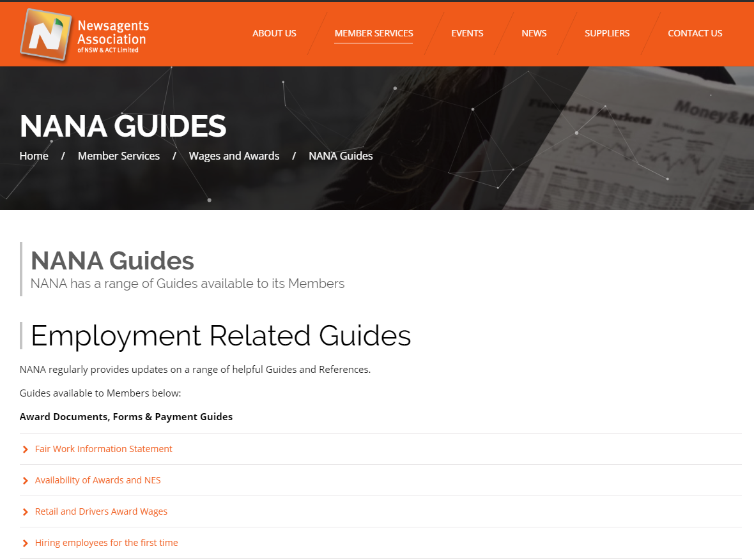Click the NANA Guides breadcrumb item
This screenshot has width=754, height=560.
(x=341, y=156)
